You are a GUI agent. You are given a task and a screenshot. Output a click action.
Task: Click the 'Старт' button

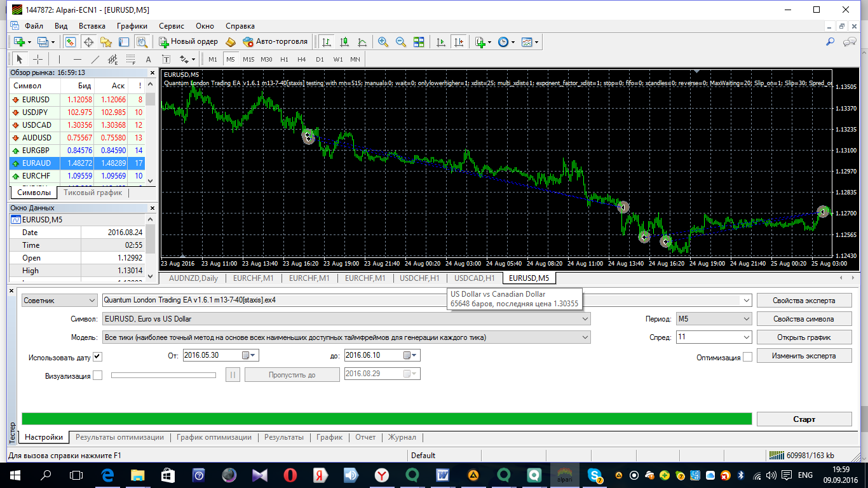[x=804, y=419]
